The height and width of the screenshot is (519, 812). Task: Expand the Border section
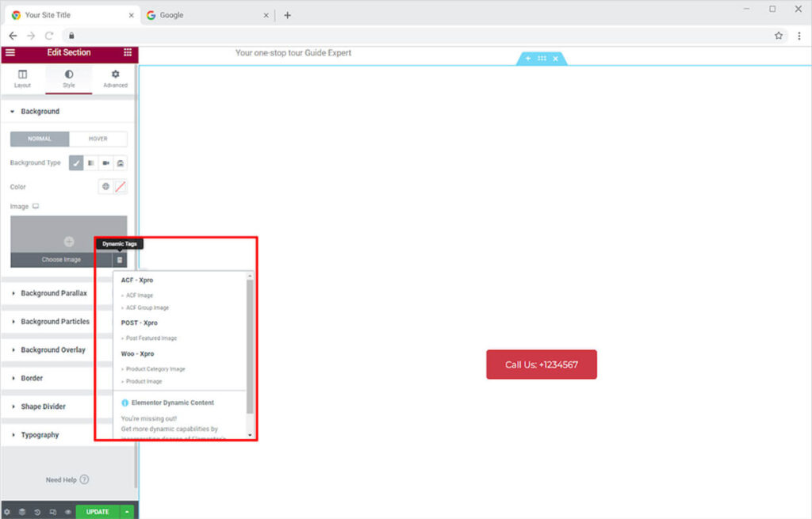pyautogui.click(x=32, y=378)
